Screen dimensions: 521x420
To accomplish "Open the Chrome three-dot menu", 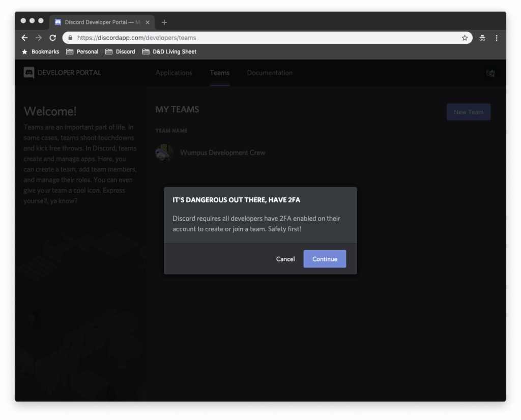I will pos(497,38).
